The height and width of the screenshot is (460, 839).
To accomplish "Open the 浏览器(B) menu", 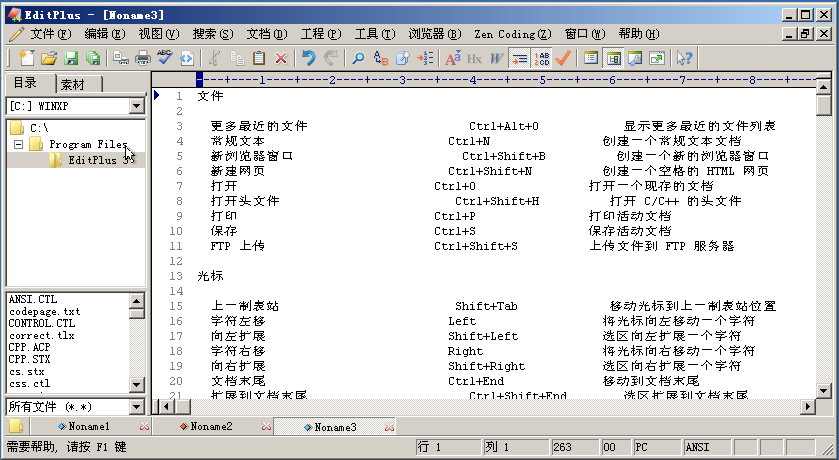I will coord(435,34).
